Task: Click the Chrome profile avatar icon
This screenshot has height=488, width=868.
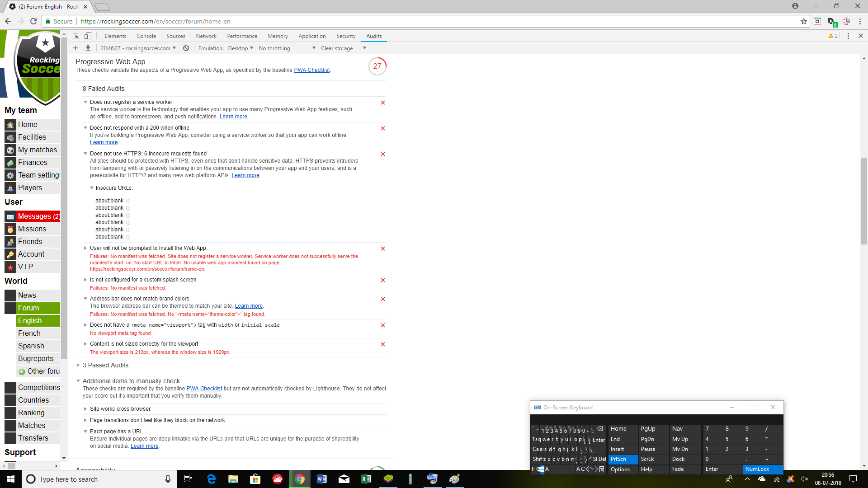Action: (795, 6)
